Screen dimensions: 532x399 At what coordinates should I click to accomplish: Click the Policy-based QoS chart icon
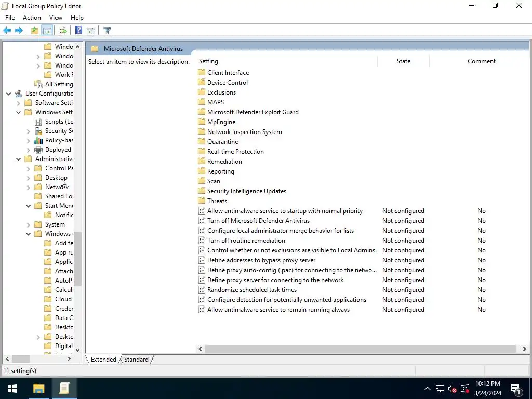(x=38, y=140)
